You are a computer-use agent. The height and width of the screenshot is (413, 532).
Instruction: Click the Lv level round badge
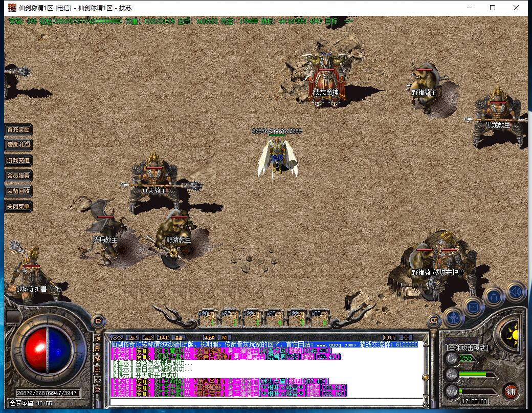point(452,358)
